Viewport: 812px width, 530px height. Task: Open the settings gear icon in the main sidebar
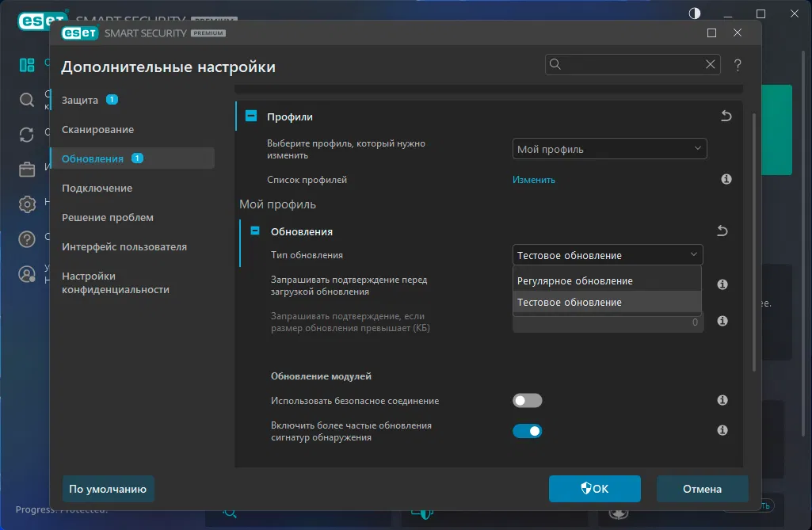27,204
